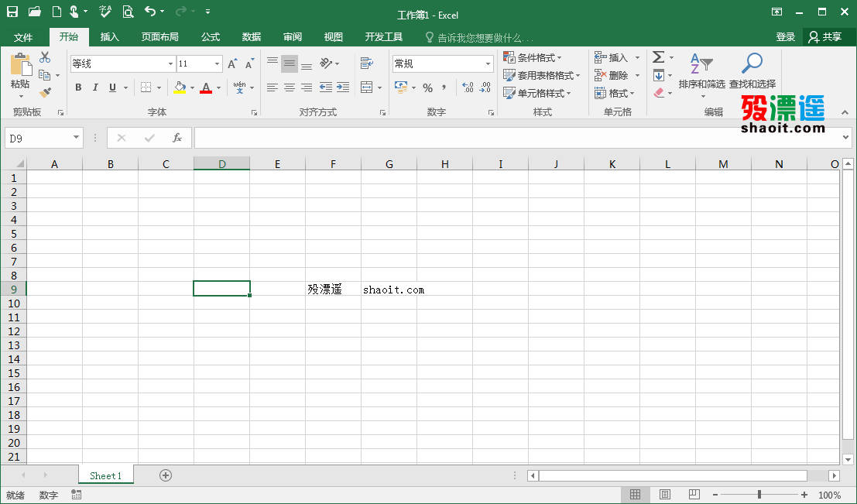Click the Format Painter brush icon
Image resolution: width=857 pixels, height=504 pixels.
46,93
